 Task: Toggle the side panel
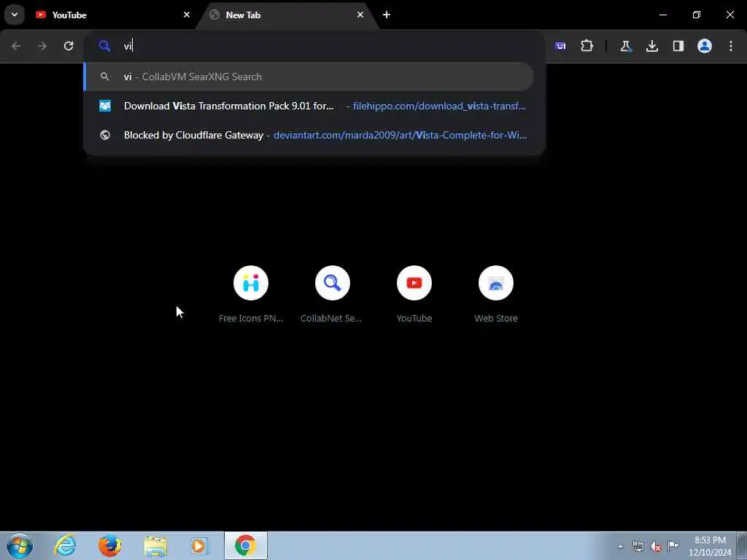pyautogui.click(x=678, y=46)
